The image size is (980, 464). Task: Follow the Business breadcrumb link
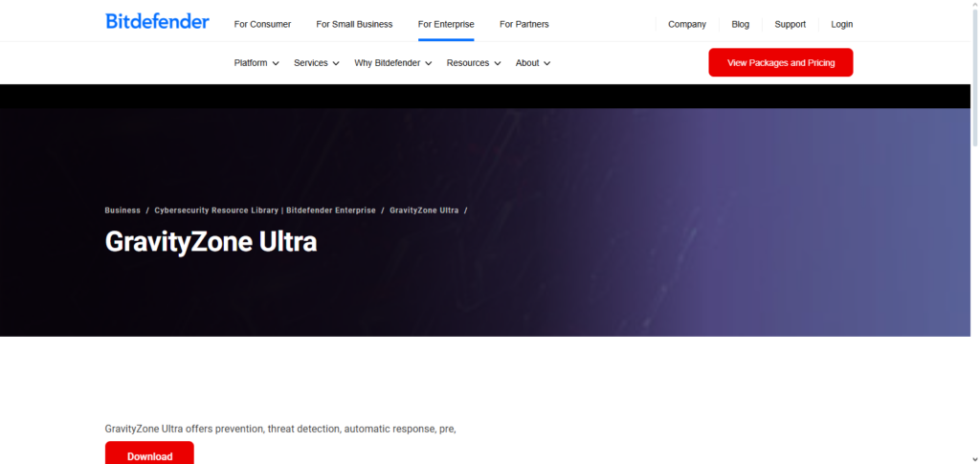(122, 210)
